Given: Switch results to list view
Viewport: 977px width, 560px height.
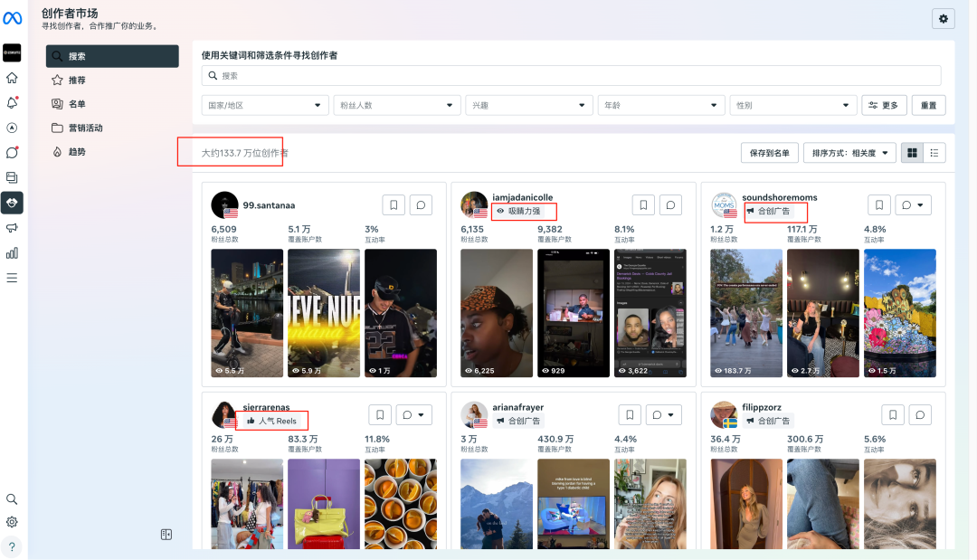Looking at the screenshot, I should pos(935,152).
